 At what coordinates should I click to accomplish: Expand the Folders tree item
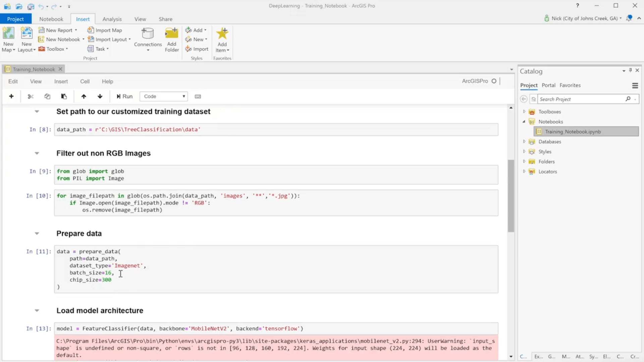pos(524,161)
